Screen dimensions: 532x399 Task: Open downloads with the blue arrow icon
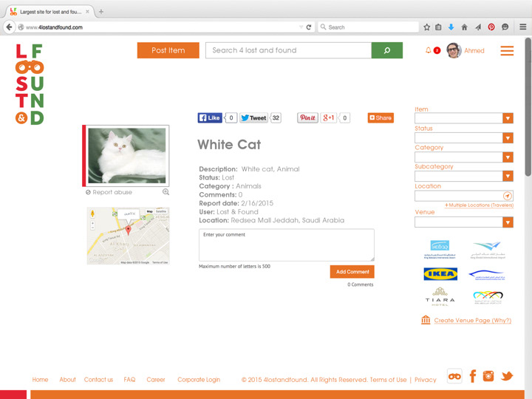tap(451, 27)
